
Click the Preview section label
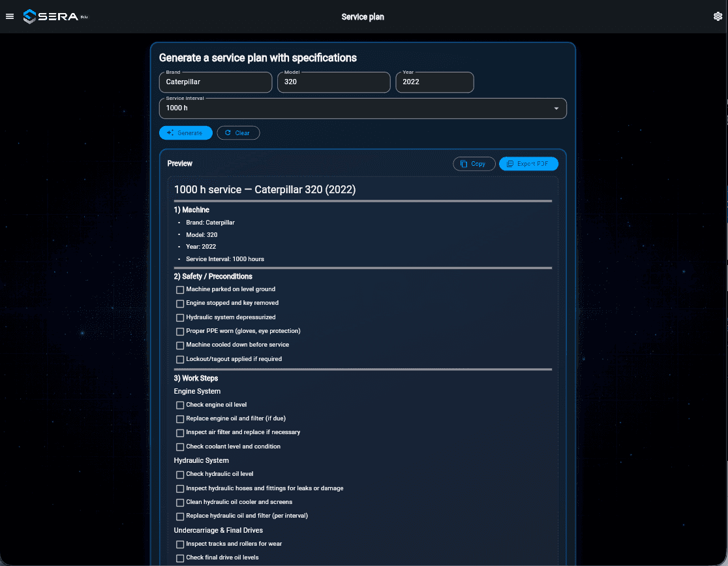179,163
